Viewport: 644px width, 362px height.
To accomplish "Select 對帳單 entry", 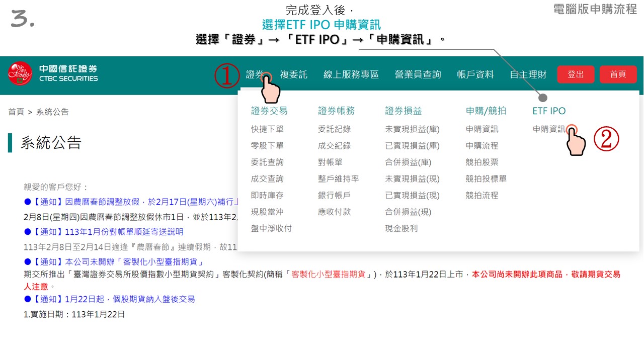I will tap(330, 162).
